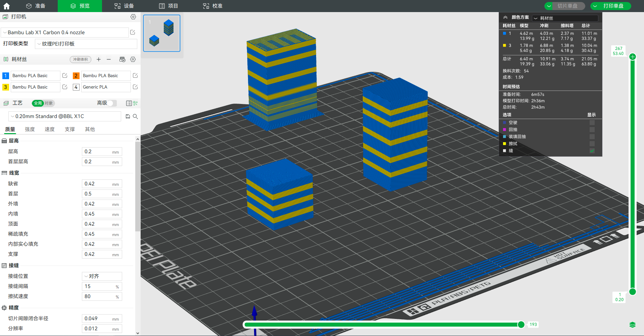
Task: Click the settings panel scroll down arrow
Action: [138, 333]
